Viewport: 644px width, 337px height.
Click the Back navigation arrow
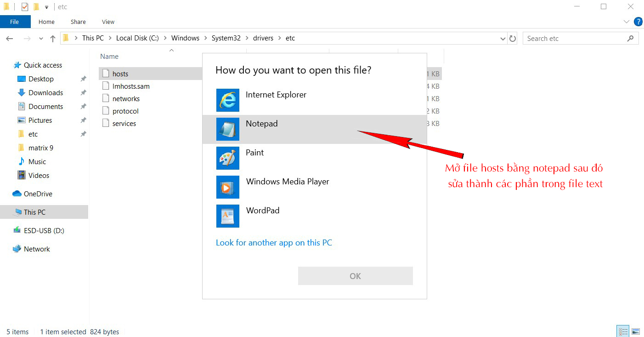click(x=10, y=39)
